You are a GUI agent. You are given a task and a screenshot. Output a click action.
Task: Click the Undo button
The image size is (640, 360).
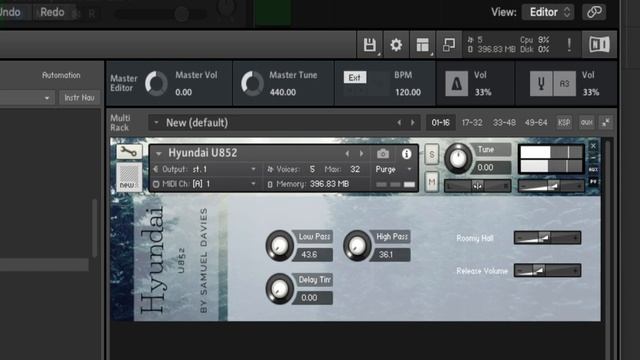click(x=10, y=12)
